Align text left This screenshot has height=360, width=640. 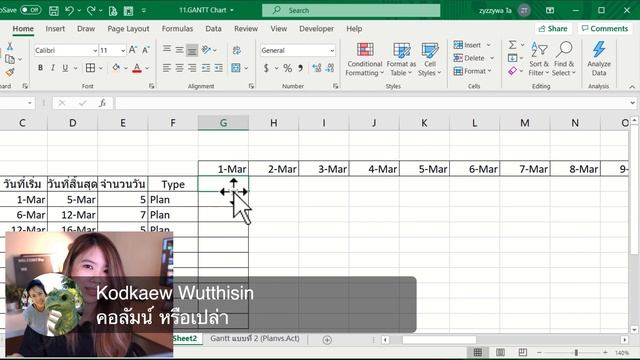167,68
